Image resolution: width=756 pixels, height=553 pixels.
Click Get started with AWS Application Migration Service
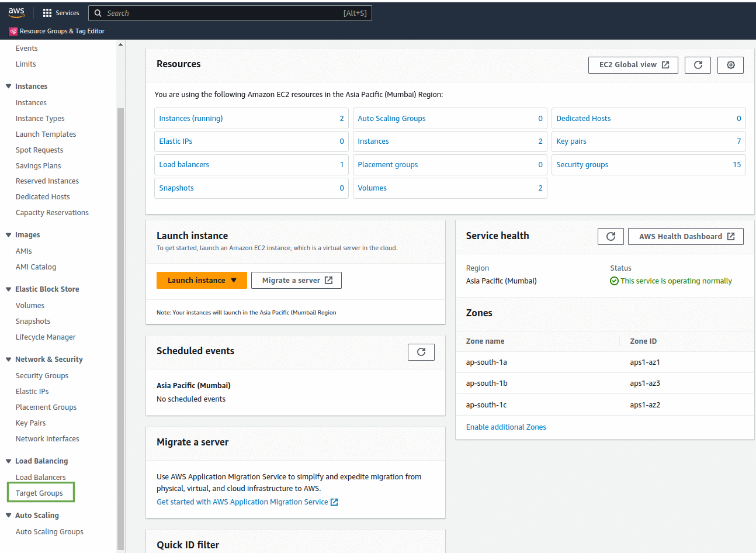247,502
